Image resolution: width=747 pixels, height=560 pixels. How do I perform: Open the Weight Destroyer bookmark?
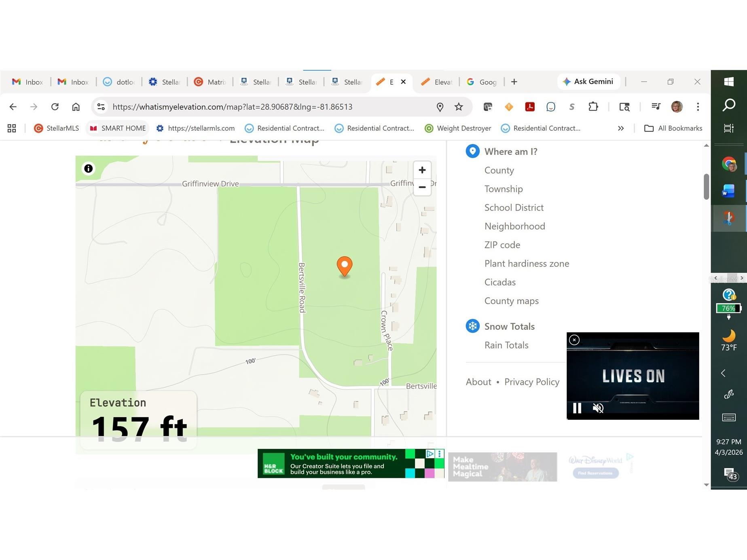click(x=458, y=128)
